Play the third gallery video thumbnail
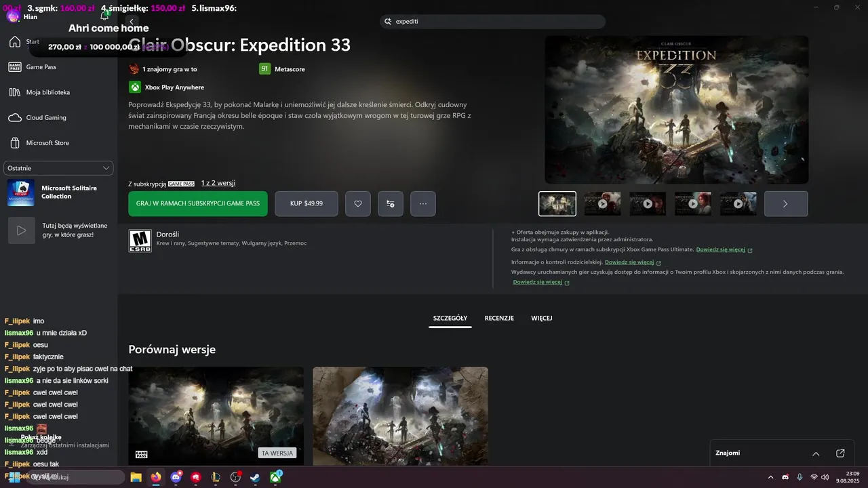This screenshot has width=868, height=488. [x=648, y=203]
